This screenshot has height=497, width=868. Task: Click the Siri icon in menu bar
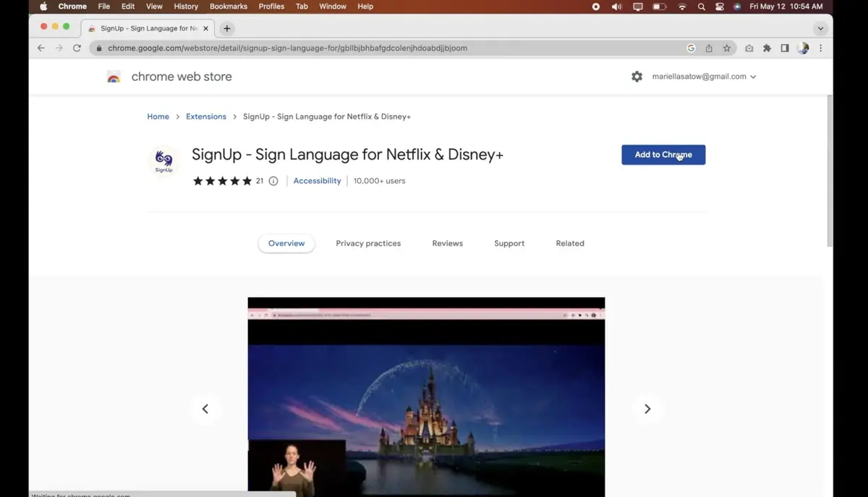pos(736,7)
